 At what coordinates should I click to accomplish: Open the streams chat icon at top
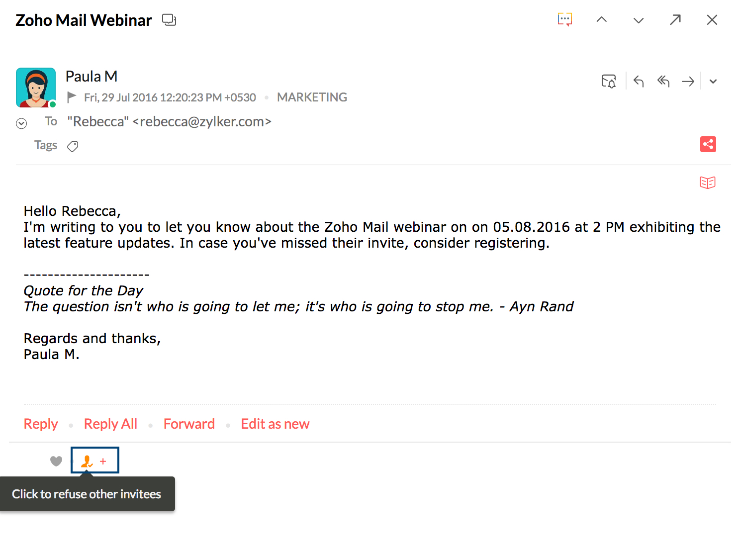point(565,19)
